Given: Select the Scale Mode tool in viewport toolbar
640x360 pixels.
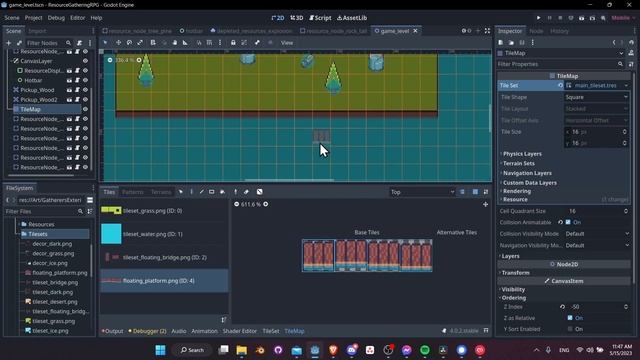Looking at the screenshot, I should pyautogui.click(x=140, y=42).
